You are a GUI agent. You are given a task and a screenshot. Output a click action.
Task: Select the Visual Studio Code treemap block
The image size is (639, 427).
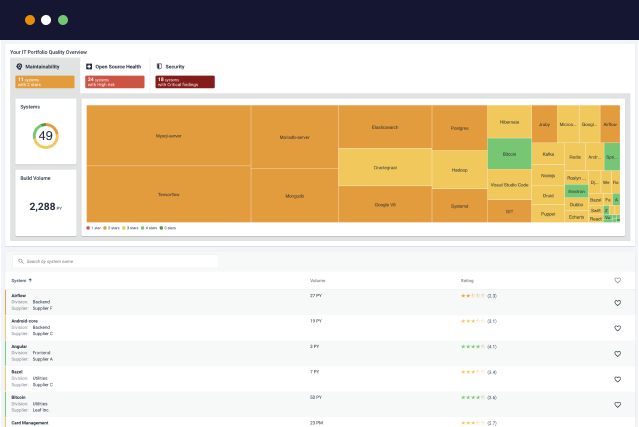point(509,185)
